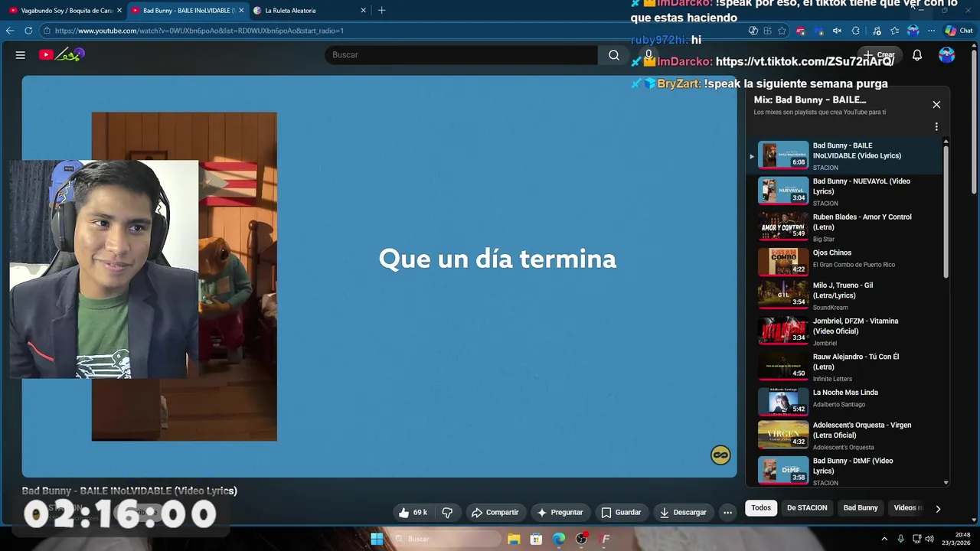This screenshot has height=551, width=980.
Task: Open Microsoft Store from the taskbar
Action: pyautogui.click(x=536, y=539)
